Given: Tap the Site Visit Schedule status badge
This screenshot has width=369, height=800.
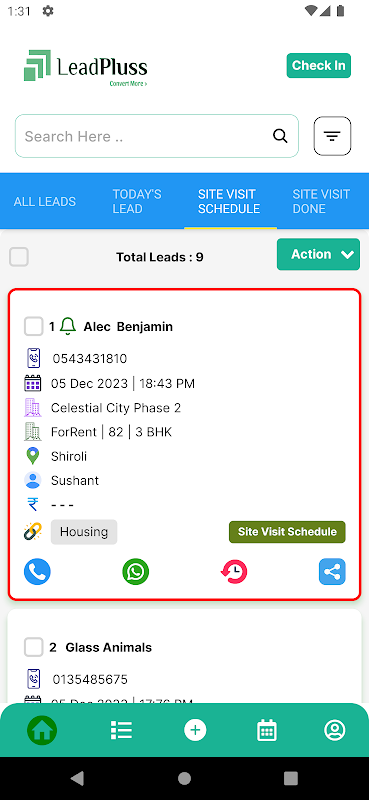Looking at the screenshot, I should tap(287, 532).
